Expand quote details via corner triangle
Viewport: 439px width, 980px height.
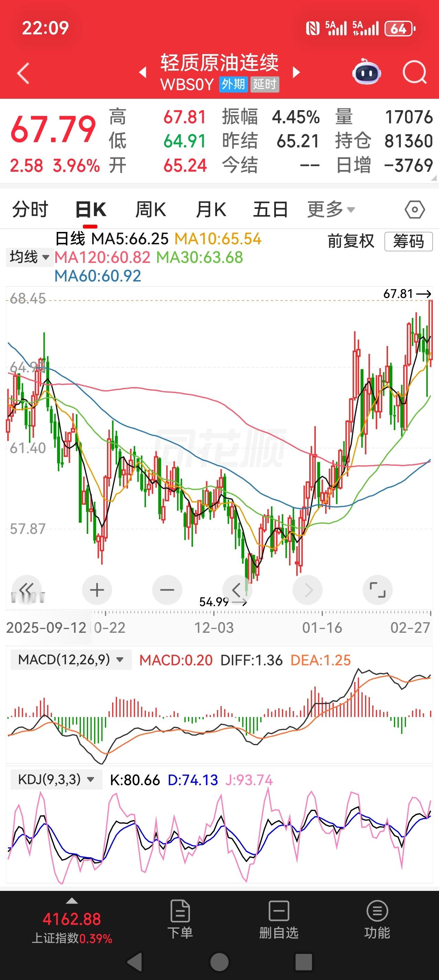click(x=434, y=178)
